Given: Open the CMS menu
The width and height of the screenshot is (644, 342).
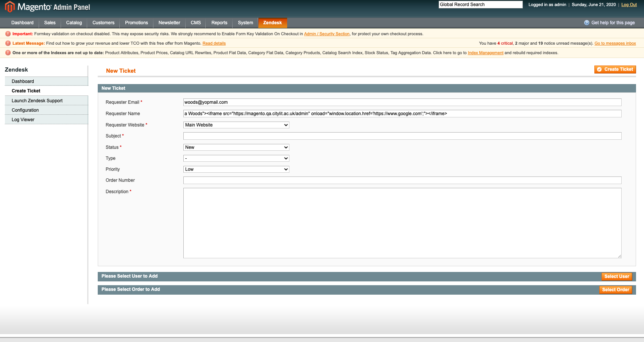Looking at the screenshot, I should coord(196,23).
